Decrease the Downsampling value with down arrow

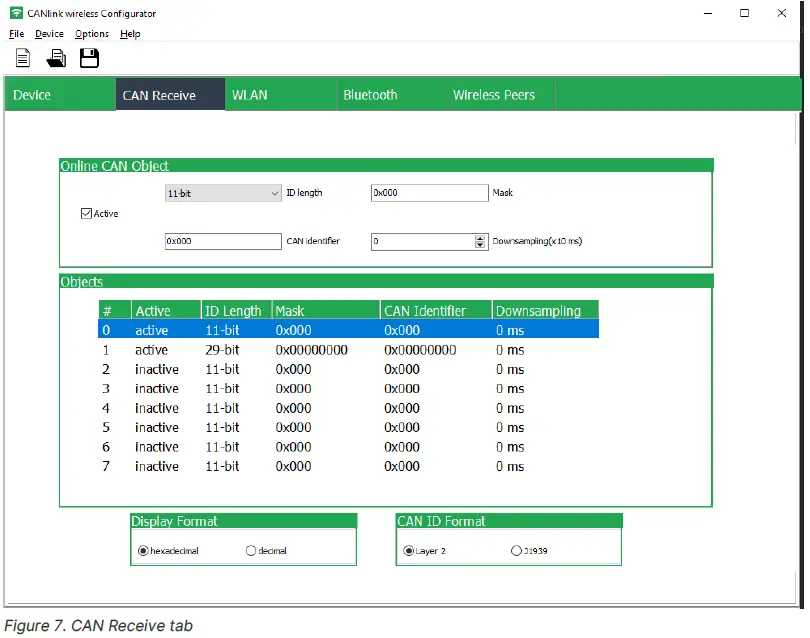click(480, 245)
